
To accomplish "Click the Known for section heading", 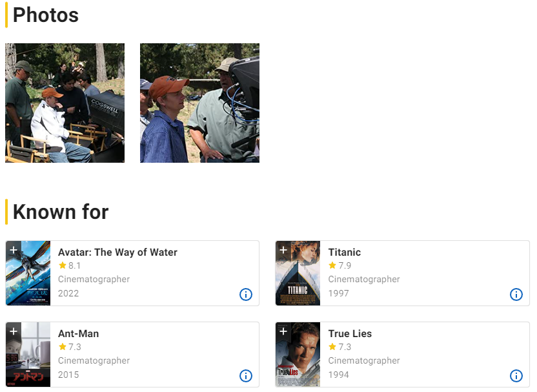I will (x=61, y=212).
